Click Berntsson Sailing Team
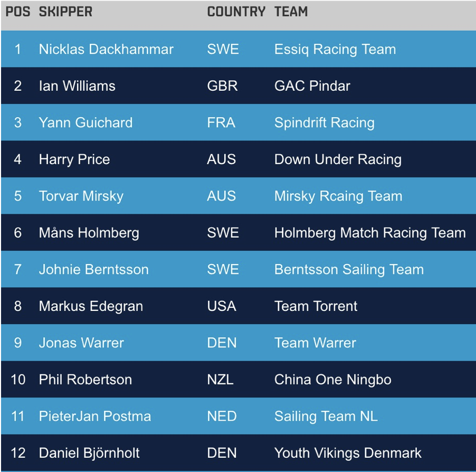This screenshot has width=476, height=472. (349, 270)
